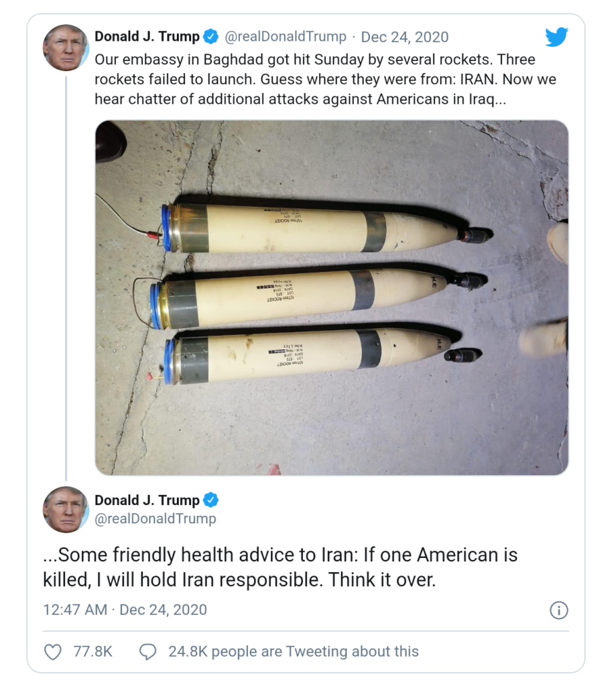Click the 'Dec 24, 2020' date in the top tweet

point(405,36)
